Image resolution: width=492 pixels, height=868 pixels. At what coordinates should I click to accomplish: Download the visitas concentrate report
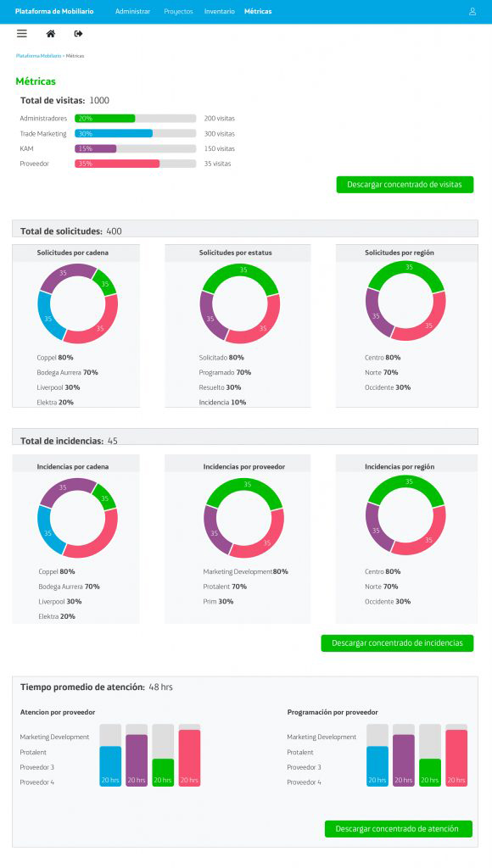tap(405, 184)
